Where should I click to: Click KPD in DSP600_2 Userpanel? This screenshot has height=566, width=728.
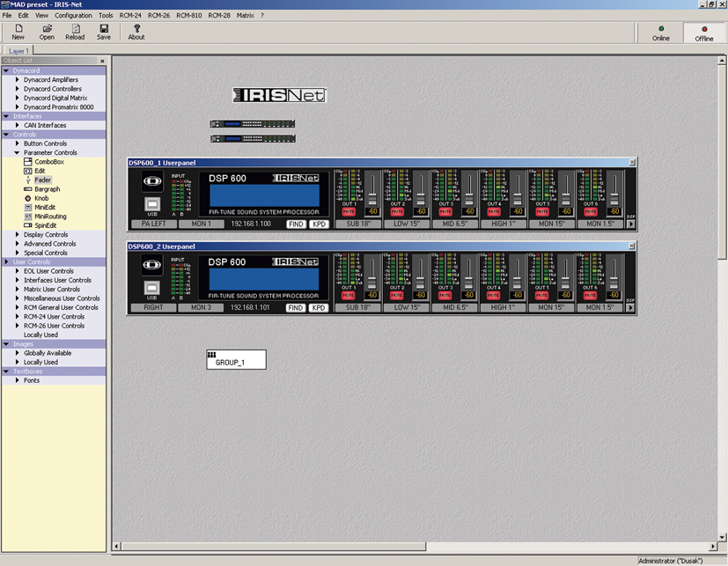tap(319, 308)
